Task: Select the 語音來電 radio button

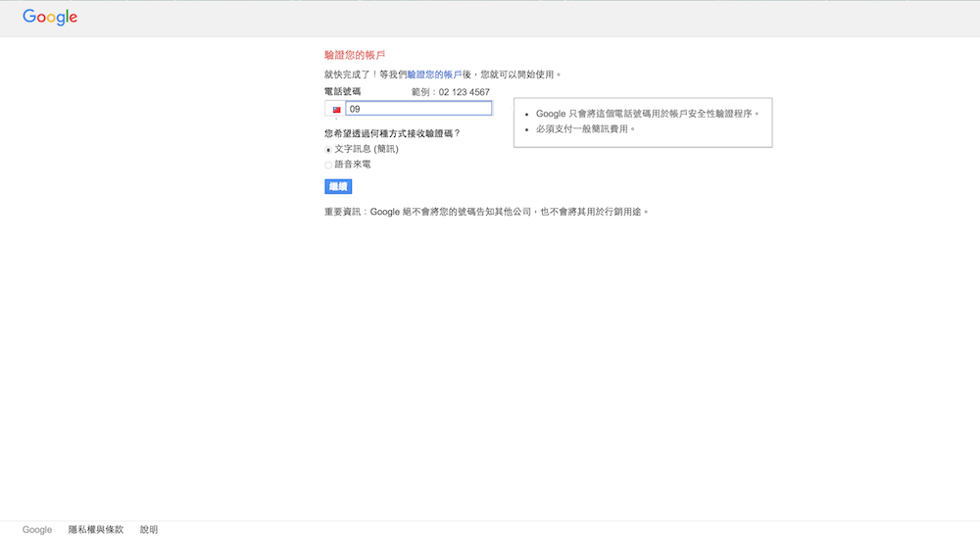Action: [328, 166]
